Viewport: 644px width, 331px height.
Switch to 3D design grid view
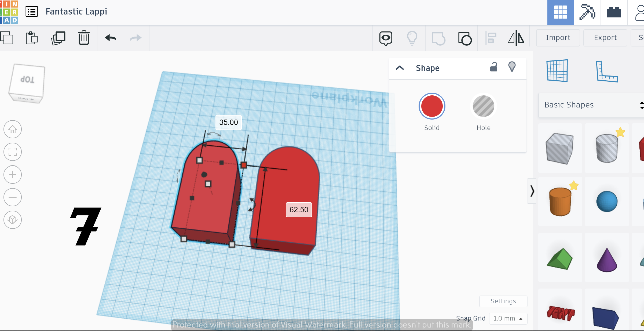click(560, 12)
